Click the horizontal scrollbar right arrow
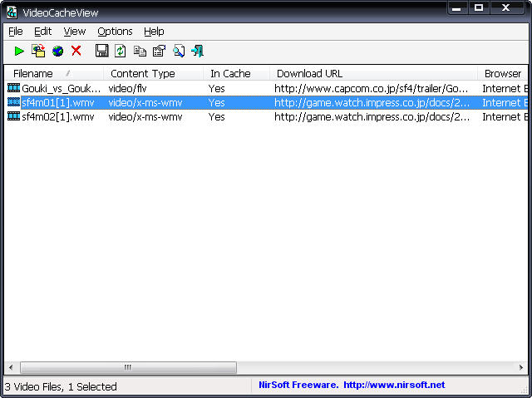The width and height of the screenshot is (532, 398). [x=521, y=367]
